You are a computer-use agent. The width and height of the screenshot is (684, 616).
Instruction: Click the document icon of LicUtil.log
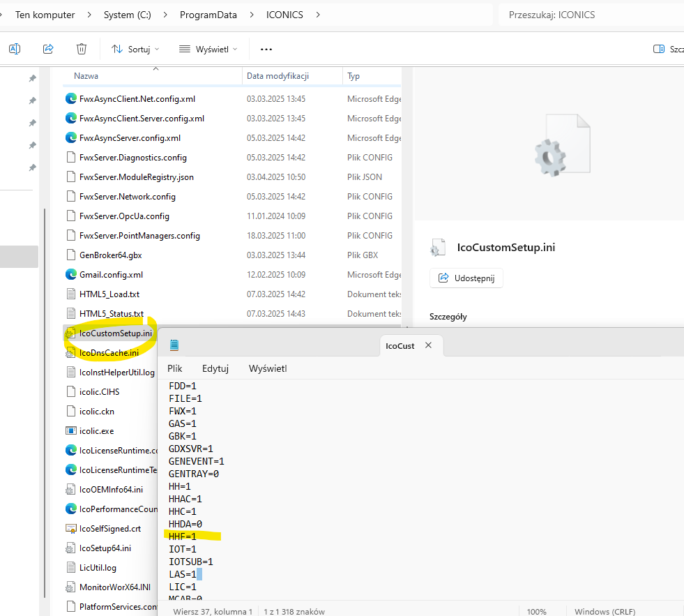pos(70,568)
